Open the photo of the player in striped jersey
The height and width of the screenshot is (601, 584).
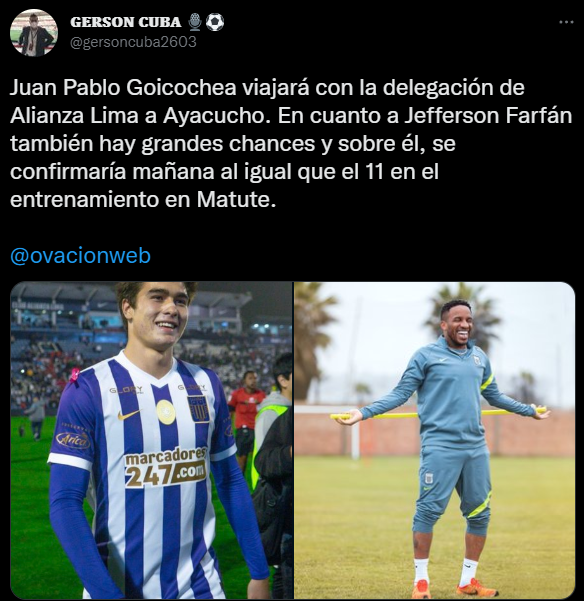point(151,440)
